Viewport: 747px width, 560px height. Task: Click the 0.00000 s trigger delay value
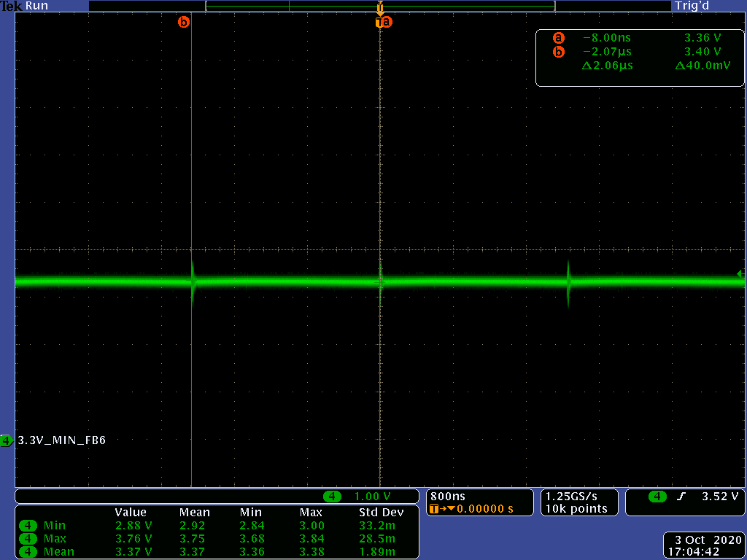point(485,509)
